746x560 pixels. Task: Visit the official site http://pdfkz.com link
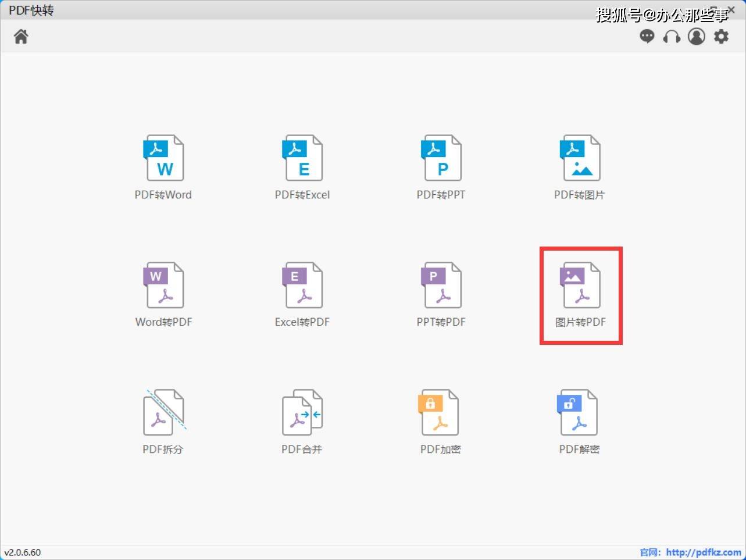coord(704,552)
